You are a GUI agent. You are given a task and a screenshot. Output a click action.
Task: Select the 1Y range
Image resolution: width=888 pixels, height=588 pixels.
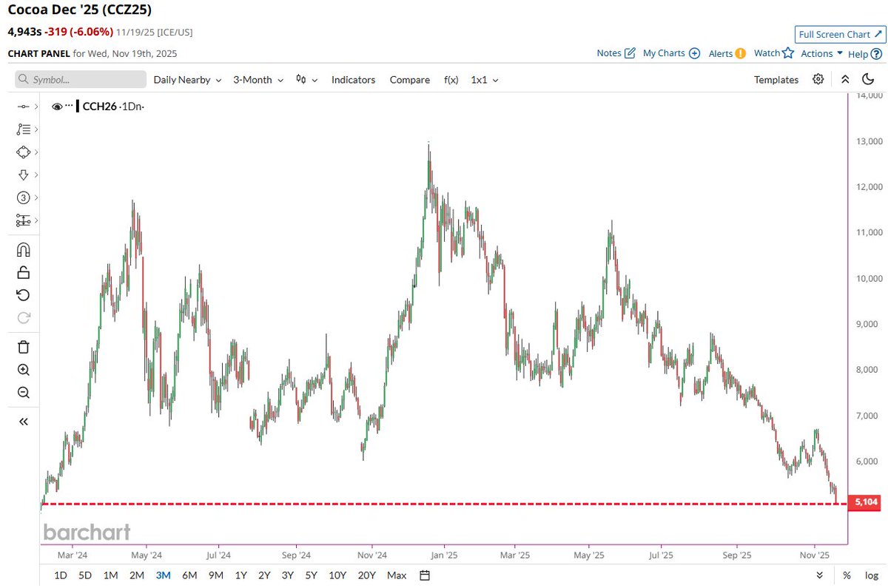click(241, 575)
